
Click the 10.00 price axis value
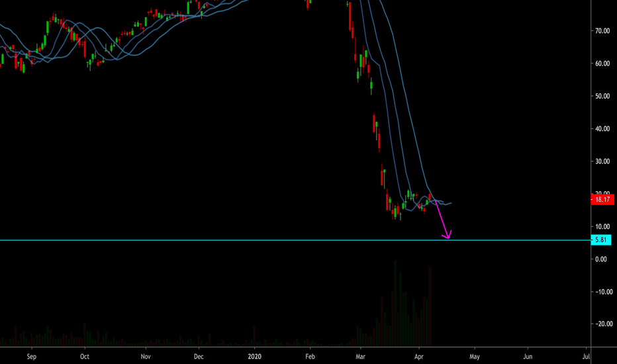[602, 226]
